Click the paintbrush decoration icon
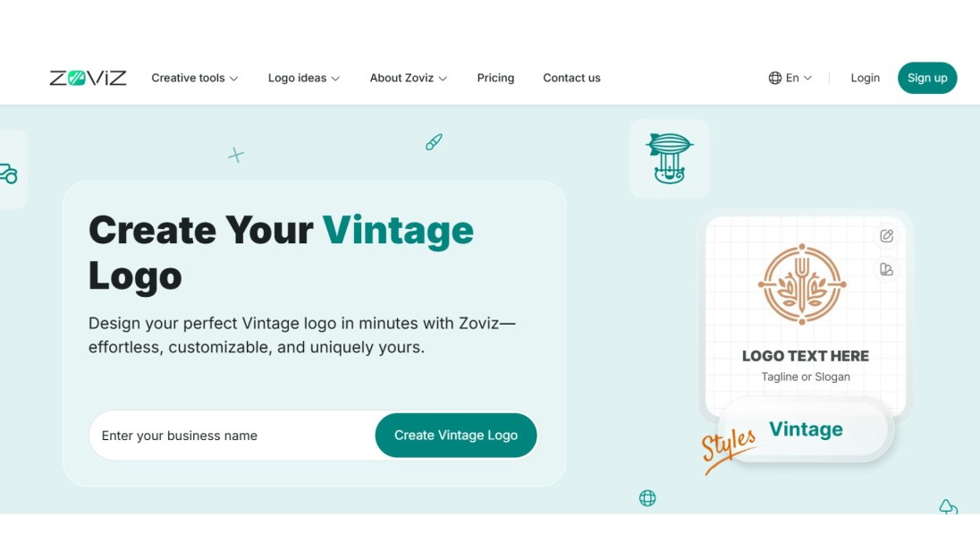 point(434,142)
